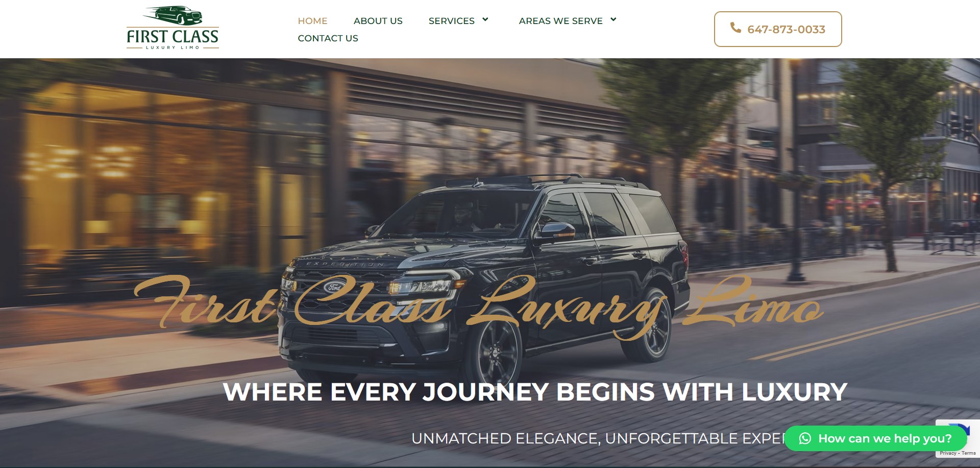The height and width of the screenshot is (468, 980).
Task: Click the Unmatched Elegance subheading text
Action: click(x=597, y=438)
